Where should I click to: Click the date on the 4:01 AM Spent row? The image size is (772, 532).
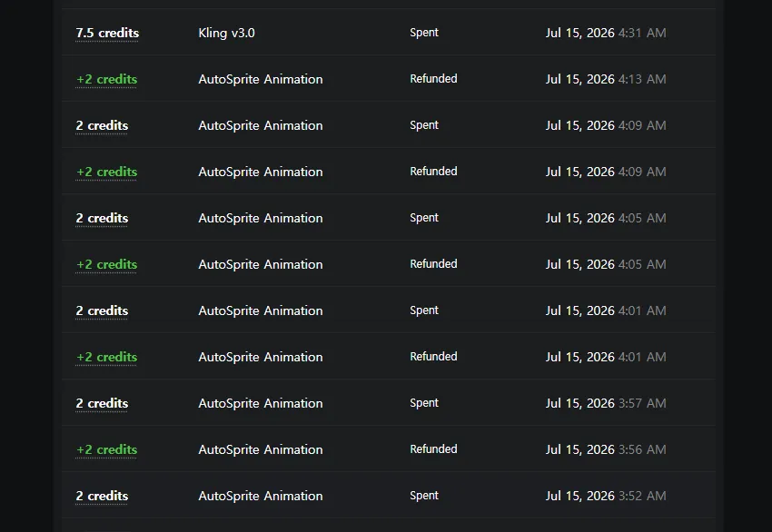point(606,310)
